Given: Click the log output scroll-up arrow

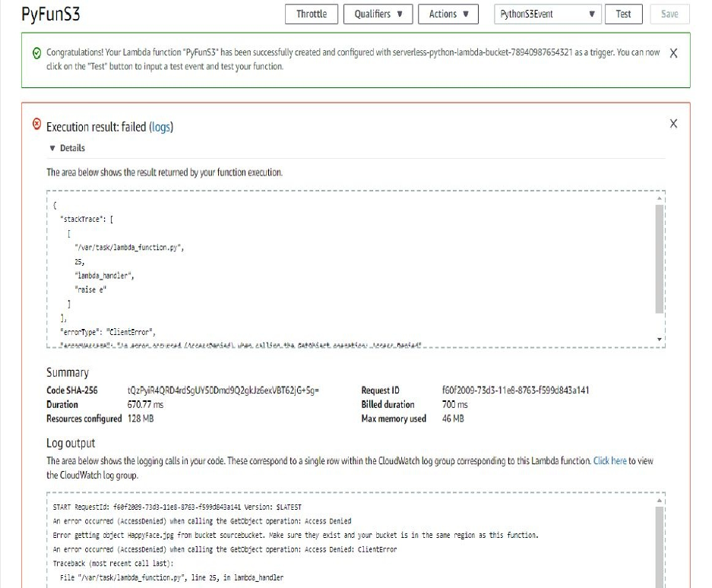Looking at the screenshot, I should (x=660, y=501).
